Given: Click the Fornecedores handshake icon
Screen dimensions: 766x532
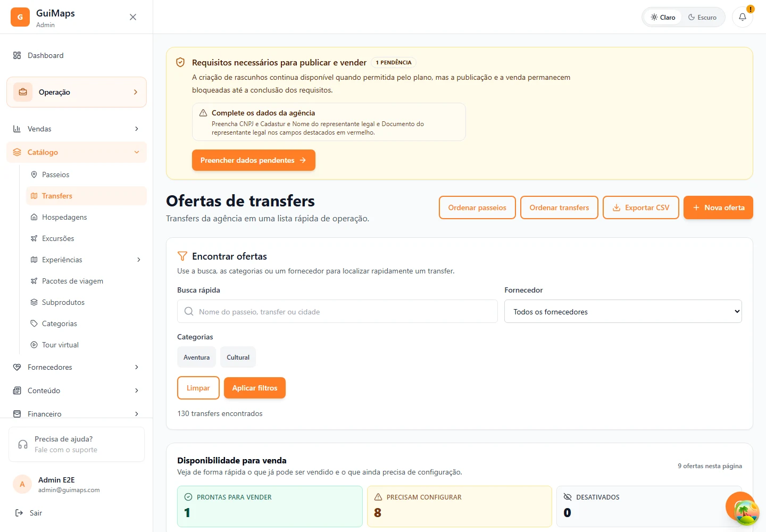Looking at the screenshot, I should 17,367.
